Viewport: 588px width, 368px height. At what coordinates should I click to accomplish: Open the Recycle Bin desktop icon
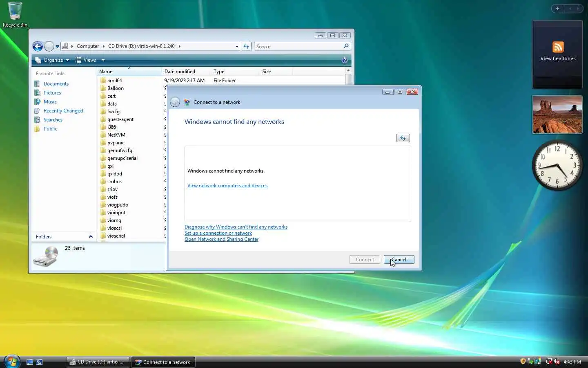click(x=15, y=15)
